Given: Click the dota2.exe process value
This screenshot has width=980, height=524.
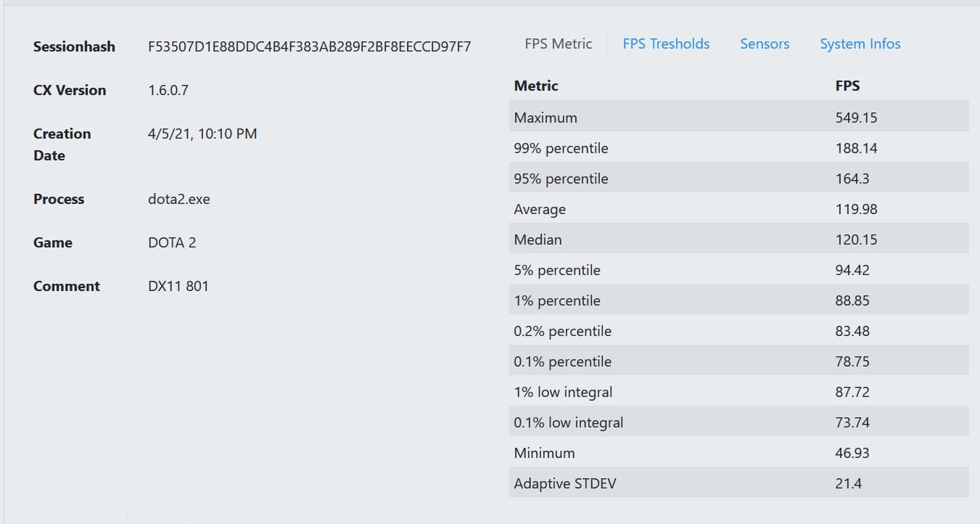Looking at the screenshot, I should (x=179, y=199).
